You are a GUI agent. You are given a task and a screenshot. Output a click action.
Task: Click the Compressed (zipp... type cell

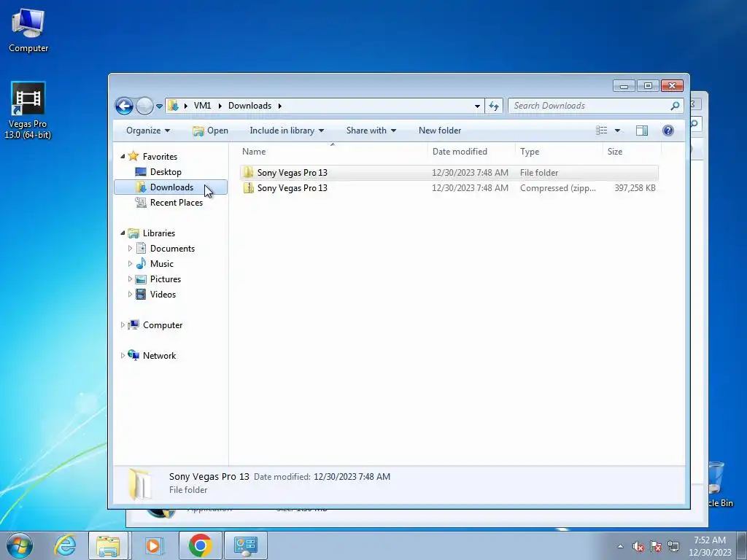[x=558, y=188]
